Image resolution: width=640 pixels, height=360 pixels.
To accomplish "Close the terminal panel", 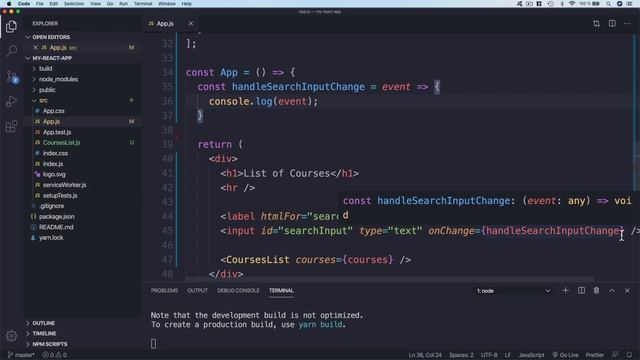I will tap(627, 291).
